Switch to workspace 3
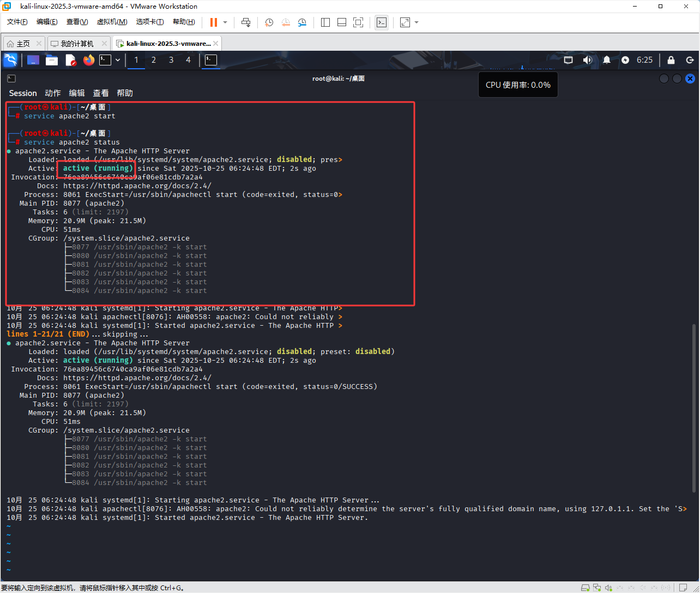Viewport: 700px width, 593px height. click(x=171, y=60)
